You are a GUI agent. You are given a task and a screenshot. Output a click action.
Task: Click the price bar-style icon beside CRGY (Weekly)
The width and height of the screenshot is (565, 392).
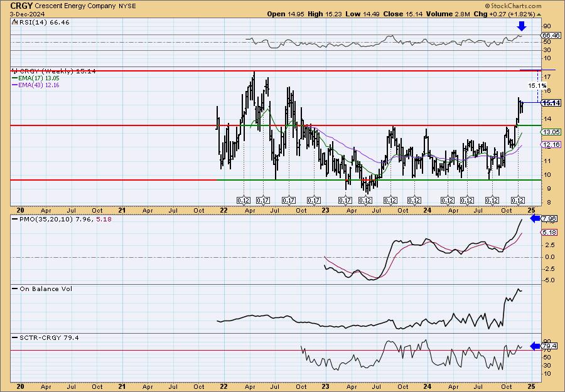14,71
